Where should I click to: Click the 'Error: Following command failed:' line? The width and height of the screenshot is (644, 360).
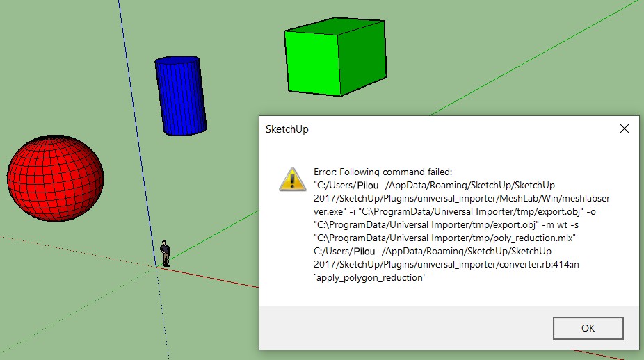(x=383, y=172)
